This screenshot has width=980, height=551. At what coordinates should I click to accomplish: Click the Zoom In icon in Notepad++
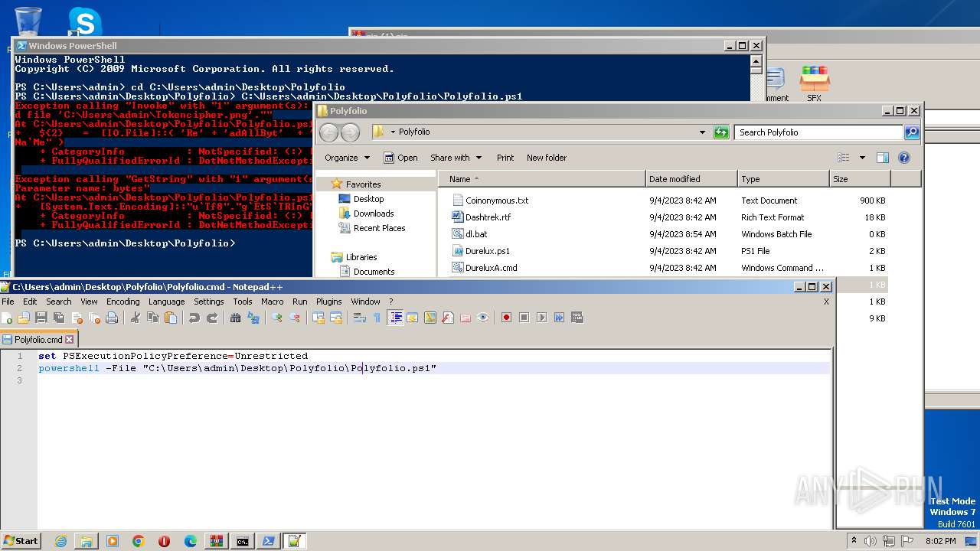(277, 318)
